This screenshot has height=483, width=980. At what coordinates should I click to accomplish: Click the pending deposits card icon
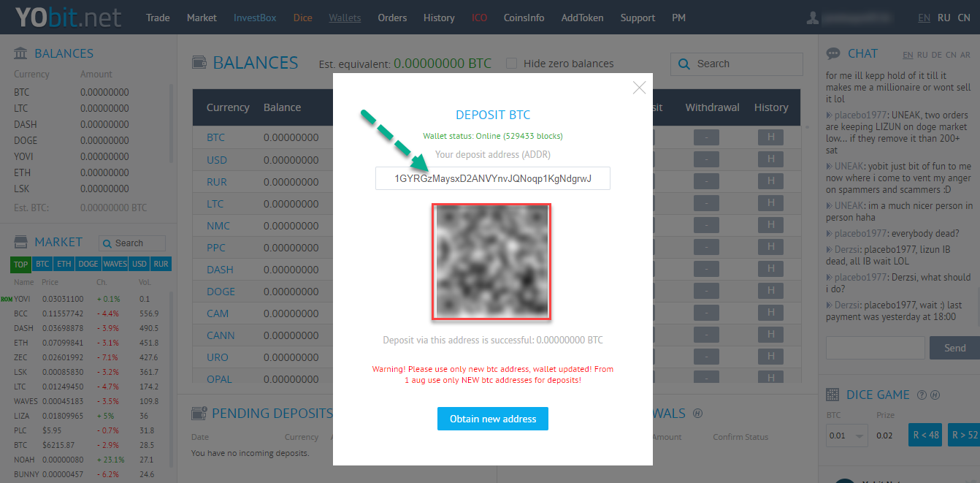(x=198, y=414)
